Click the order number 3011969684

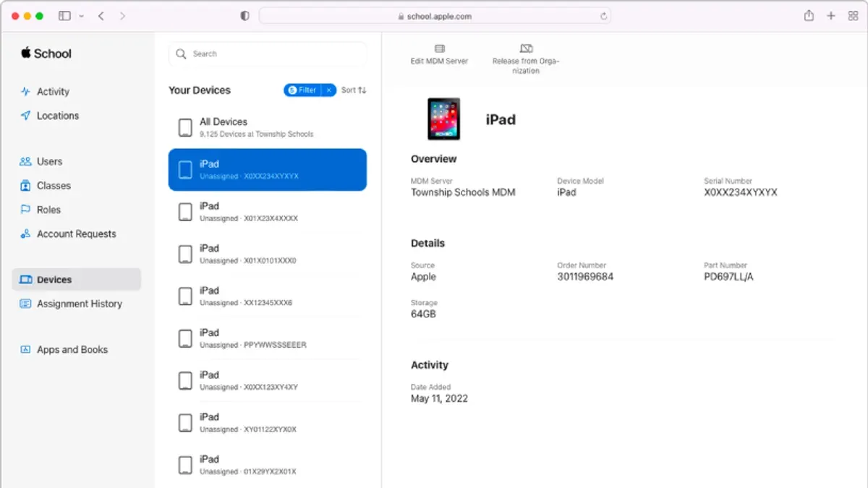tap(585, 277)
